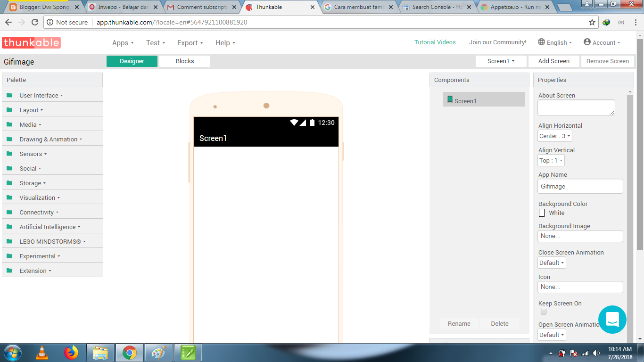Open Firefox from the taskbar
The image size is (644, 362).
point(71,353)
